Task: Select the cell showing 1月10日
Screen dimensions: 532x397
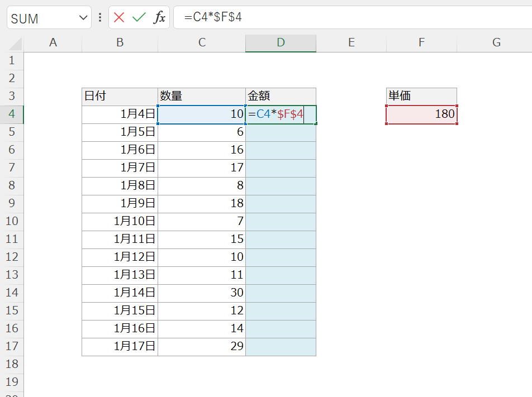Action: click(119, 222)
